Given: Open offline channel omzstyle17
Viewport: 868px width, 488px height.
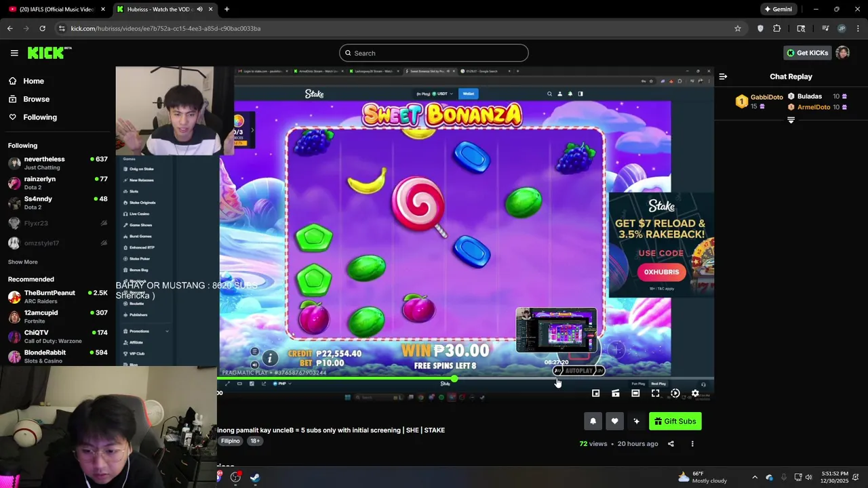Looking at the screenshot, I should [58, 243].
